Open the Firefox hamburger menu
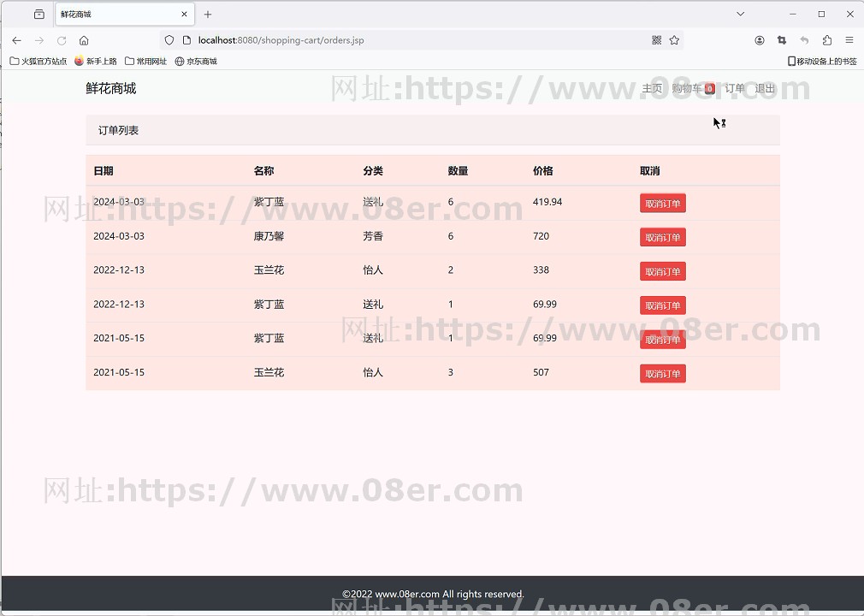This screenshot has height=616, width=864. (x=849, y=40)
